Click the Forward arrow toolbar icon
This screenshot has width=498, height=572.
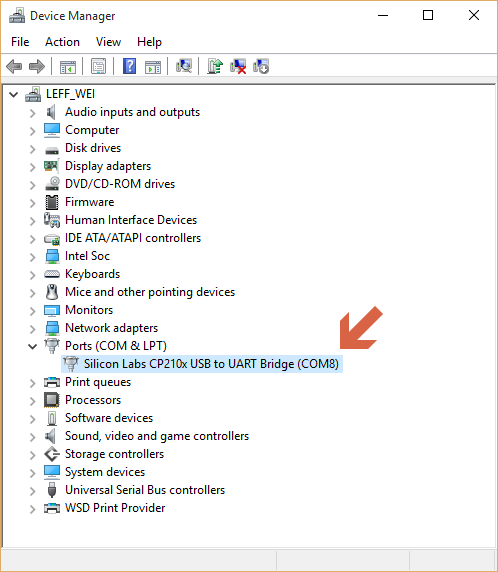click(x=36, y=66)
